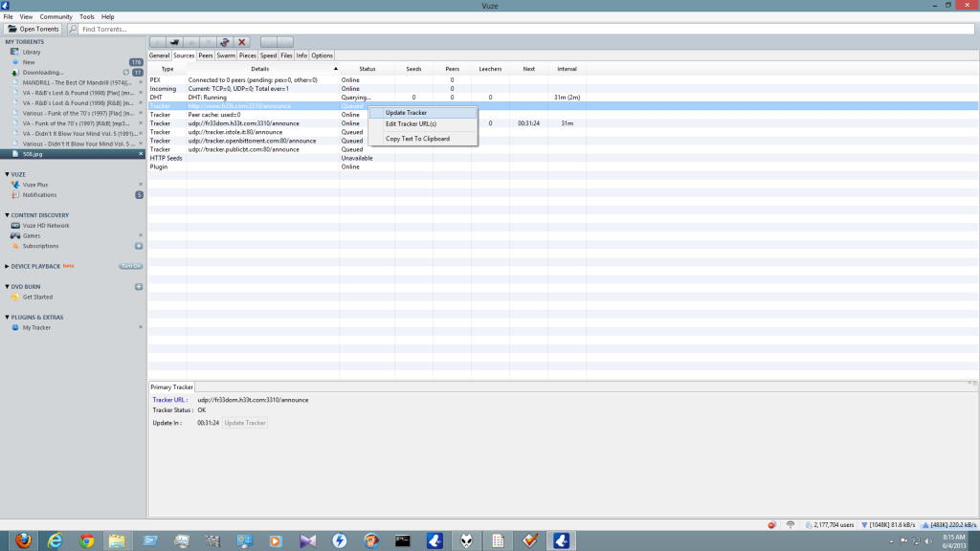The image size is (980, 551).
Task: Click the download speed indicator in status bar
Action: [x=888, y=525]
